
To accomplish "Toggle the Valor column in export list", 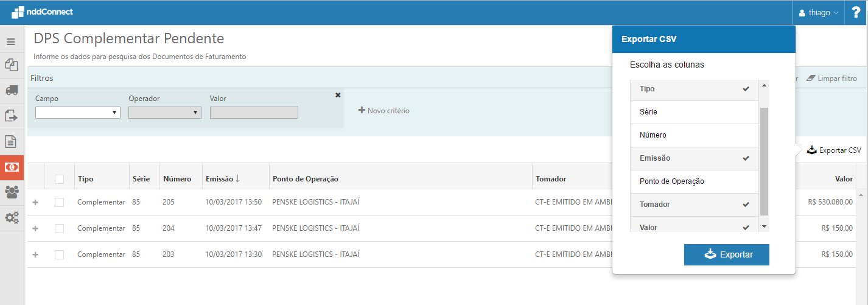I will 695,225.
